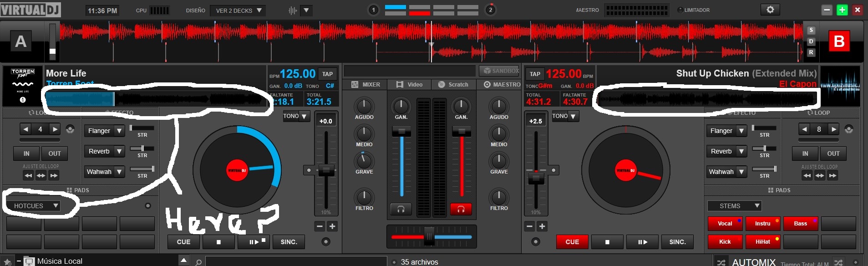
Task: Click left deck loop halve adjust icon
Action: (28, 175)
